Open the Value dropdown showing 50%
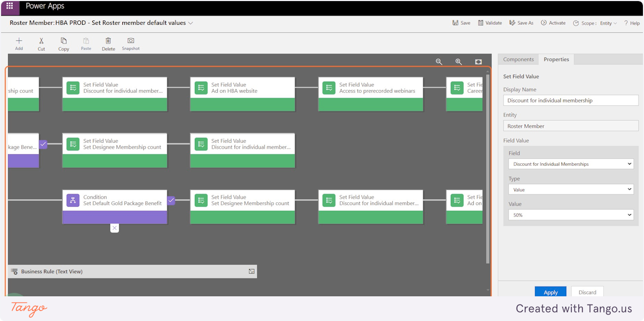644x321 pixels. pos(570,215)
